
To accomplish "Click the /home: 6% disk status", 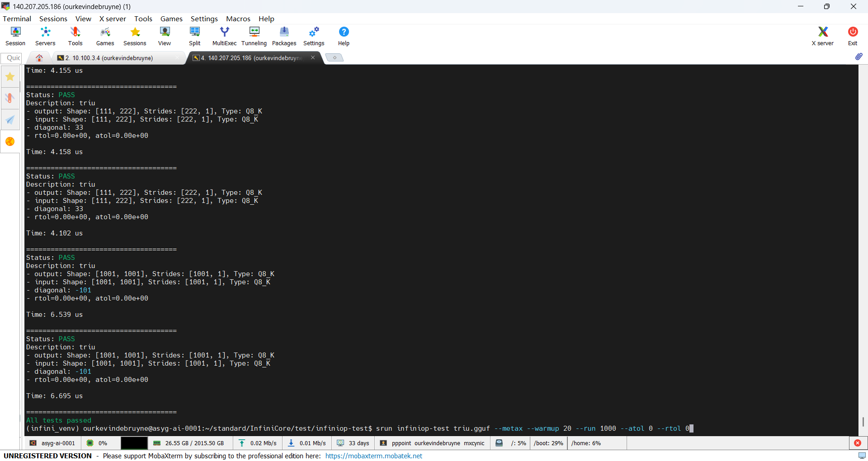I will coord(586,443).
